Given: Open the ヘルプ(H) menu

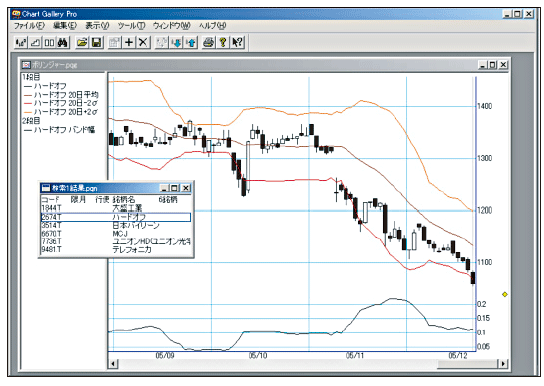Looking at the screenshot, I should [x=212, y=26].
